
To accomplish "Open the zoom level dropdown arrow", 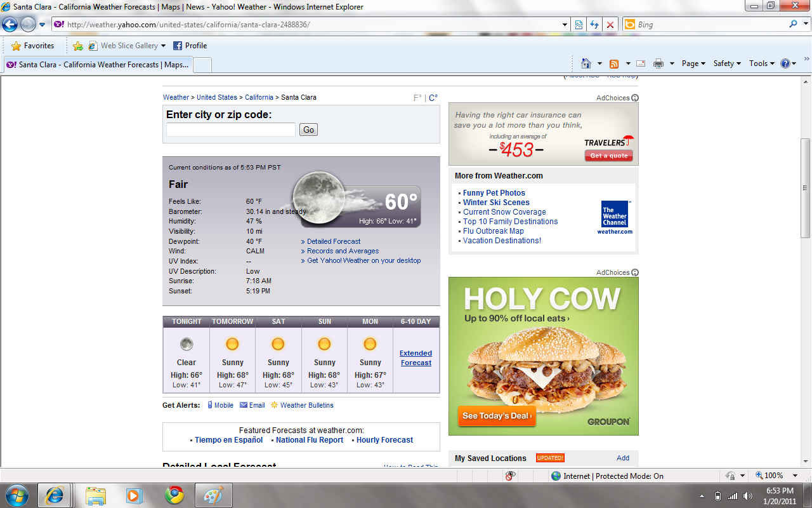I will coord(796,476).
